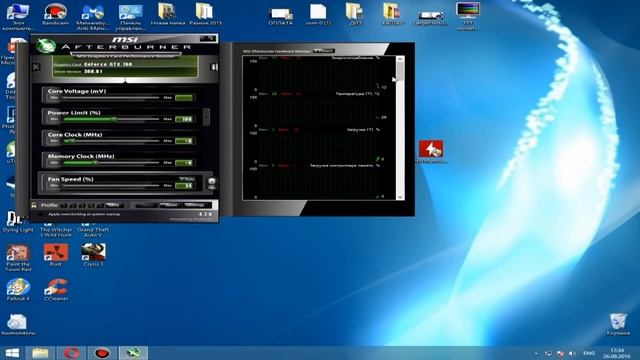Toggle the Profile lock icon
Viewport: 640px width, 360px height.
point(34,205)
